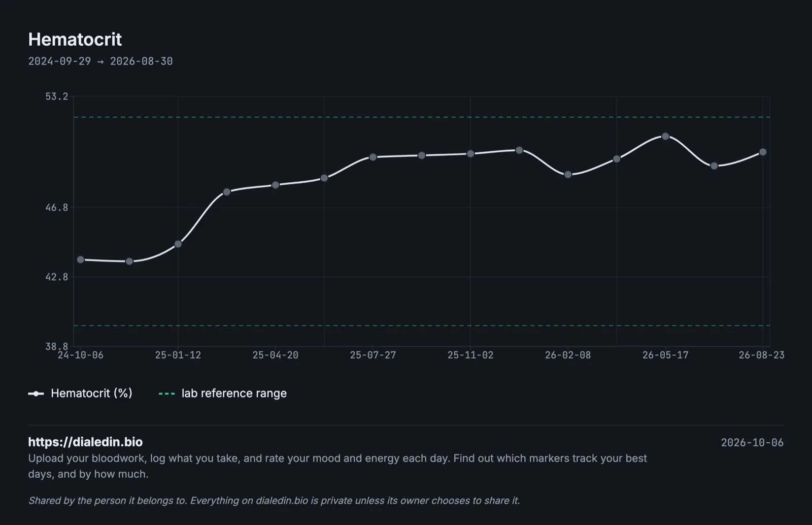The height and width of the screenshot is (525, 812).
Task: Click the dashed lab reference range legend icon
Action: point(167,393)
